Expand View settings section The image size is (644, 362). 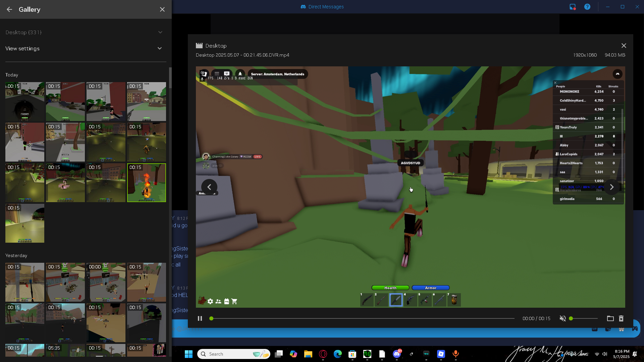[160, 49]
